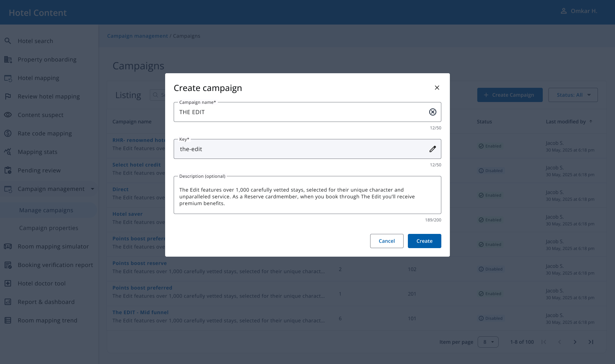615x364 pixels.
Task: Close the Create campaign dialog
Action: [x=437, y=88]
